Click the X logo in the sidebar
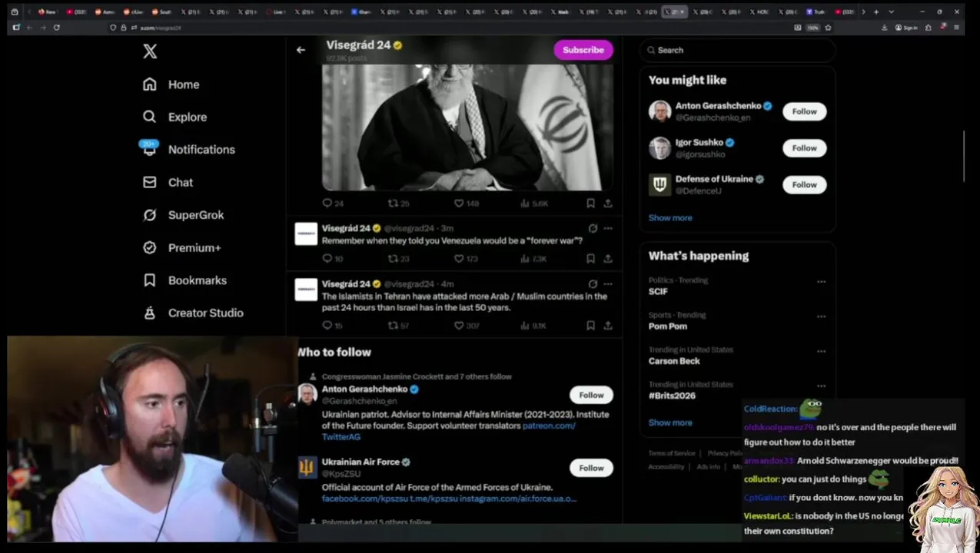Screen dimensions: 980x553 click(150, 51)
